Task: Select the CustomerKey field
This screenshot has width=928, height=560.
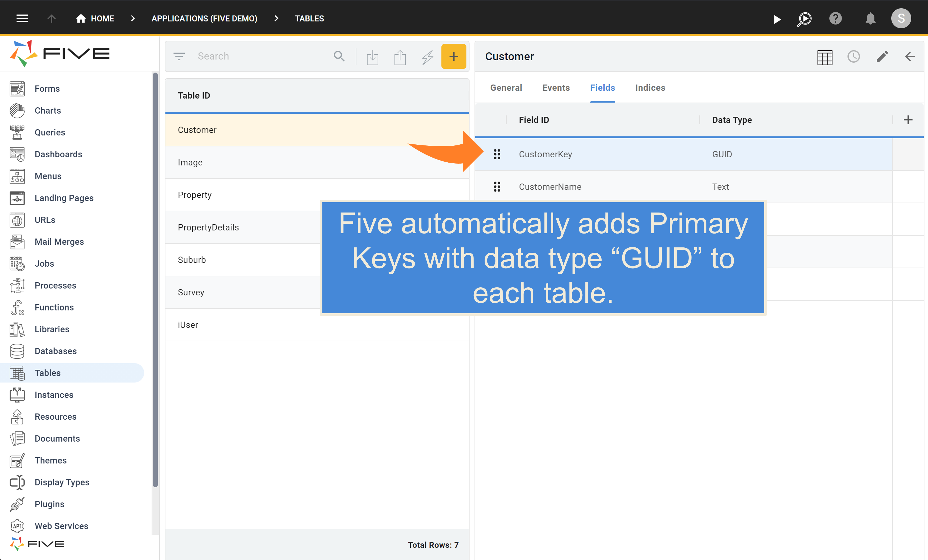Action: 545,154
